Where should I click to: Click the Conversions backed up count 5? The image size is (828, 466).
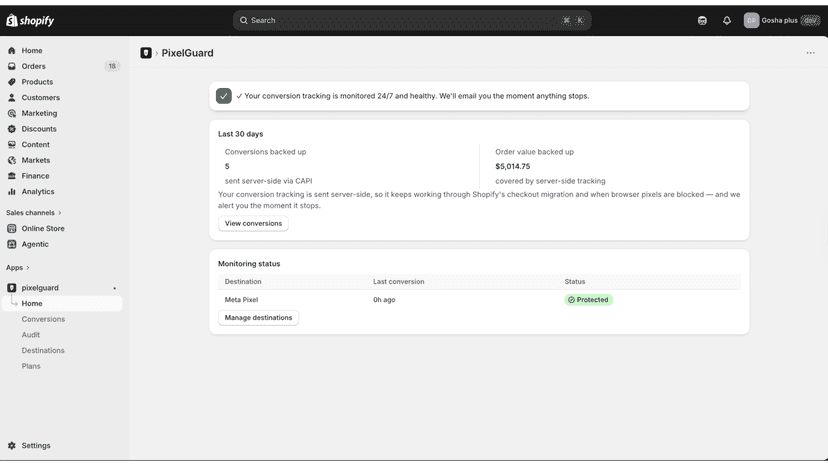pyautogui.click(x=227, y=166)
